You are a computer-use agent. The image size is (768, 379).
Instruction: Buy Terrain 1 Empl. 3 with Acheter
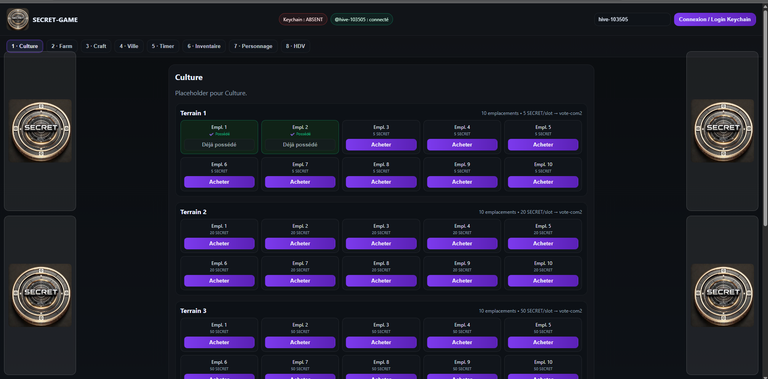click(381, 144)
